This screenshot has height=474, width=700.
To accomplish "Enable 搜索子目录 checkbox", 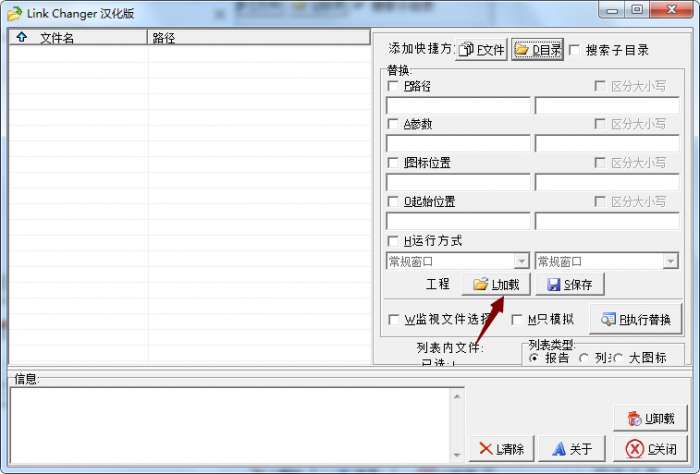I will coord(575,50).
